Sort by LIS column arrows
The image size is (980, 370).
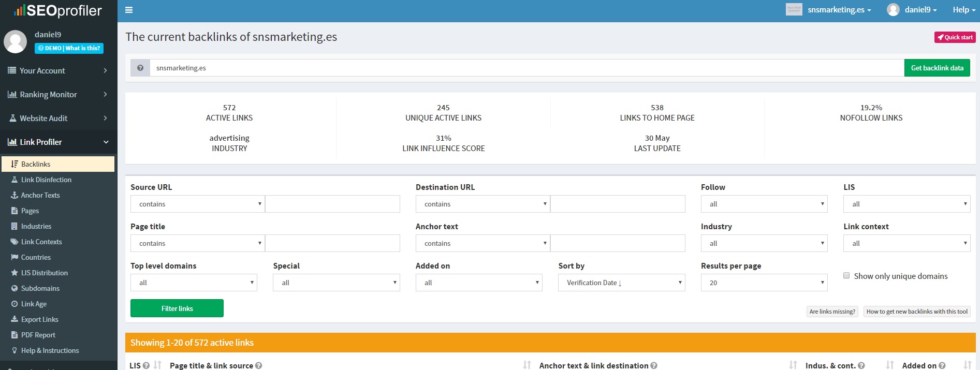pos(157,365)
